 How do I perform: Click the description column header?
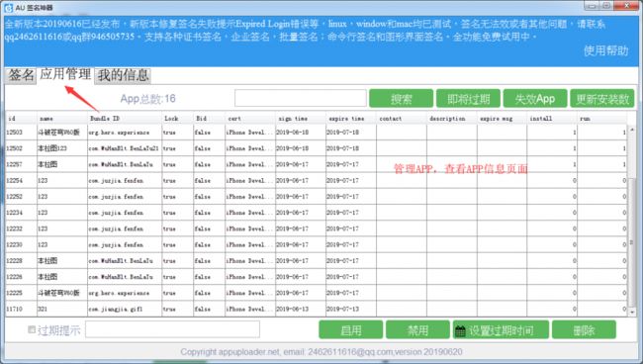452,119
